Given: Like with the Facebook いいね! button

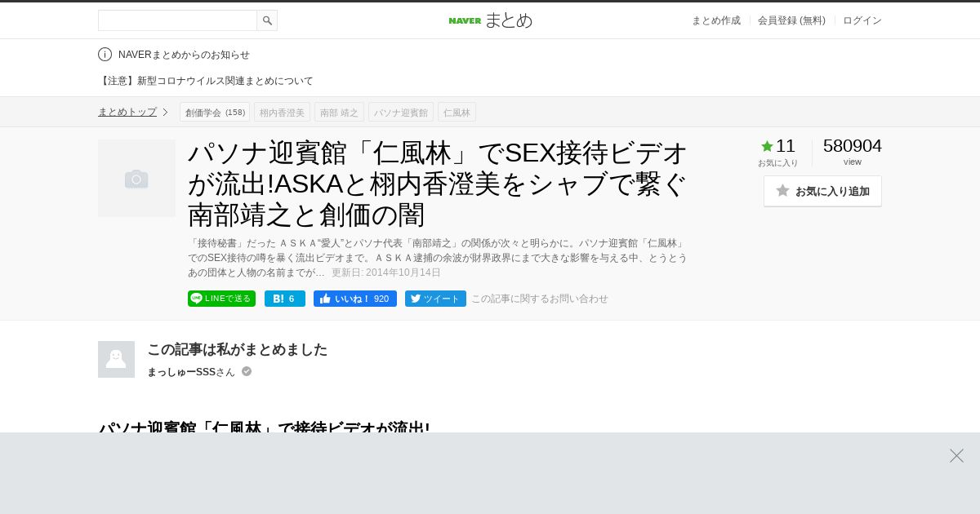Looking at the screenshot, I should click(355, 299).
